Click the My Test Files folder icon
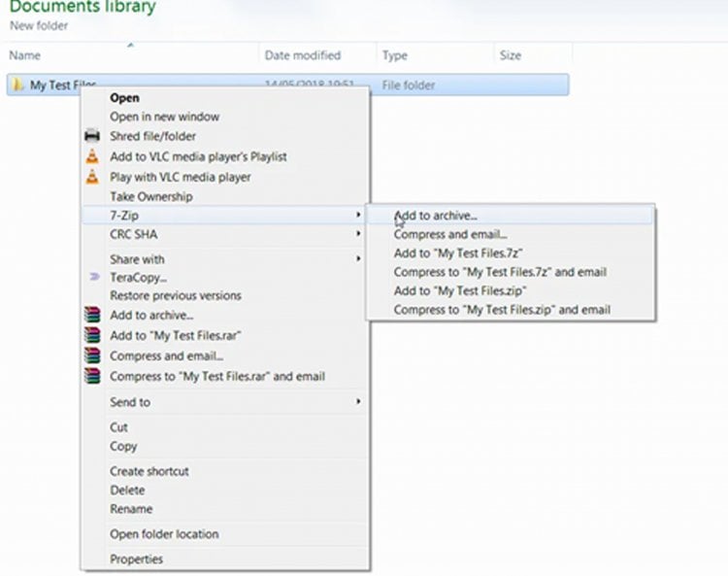Viewport: 728px width, 576px height. click(x=17, y=85)
